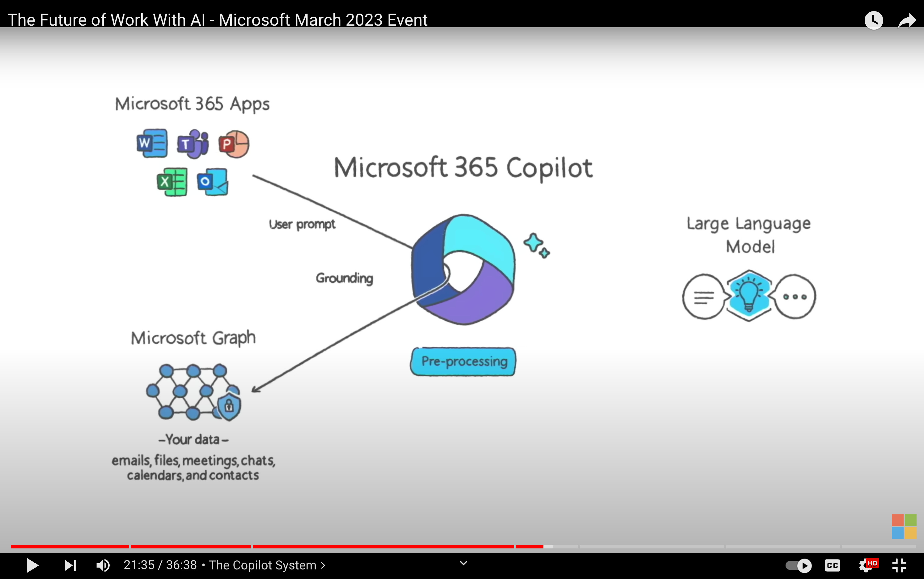Click the 'Microsoft Graph' label

click(x=193, y=338)
